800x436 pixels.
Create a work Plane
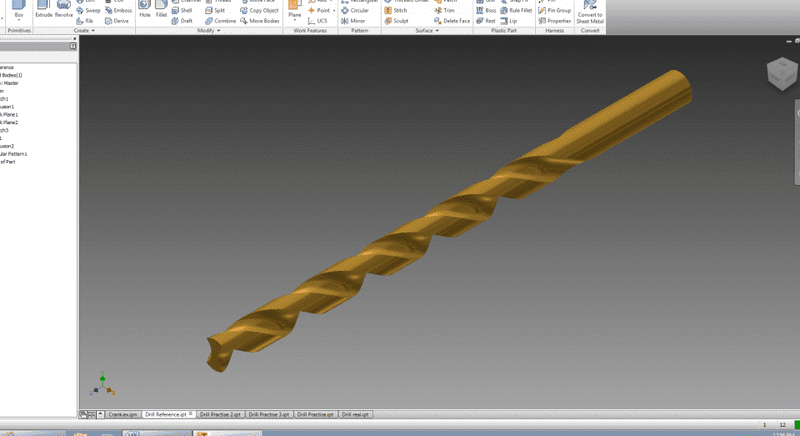(x=294, y=10)
